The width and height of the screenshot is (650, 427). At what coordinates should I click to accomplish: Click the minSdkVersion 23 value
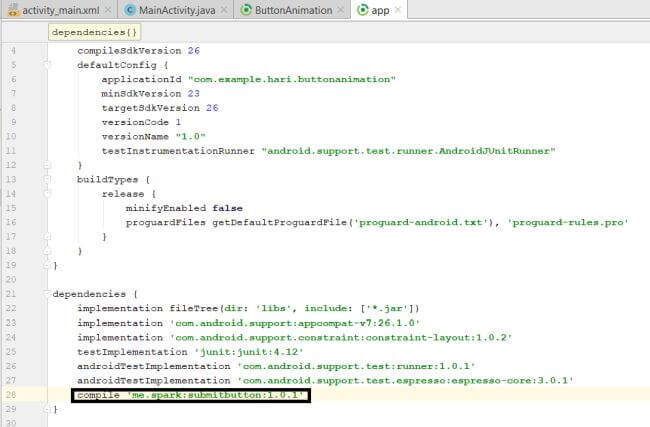coord(194,94)
